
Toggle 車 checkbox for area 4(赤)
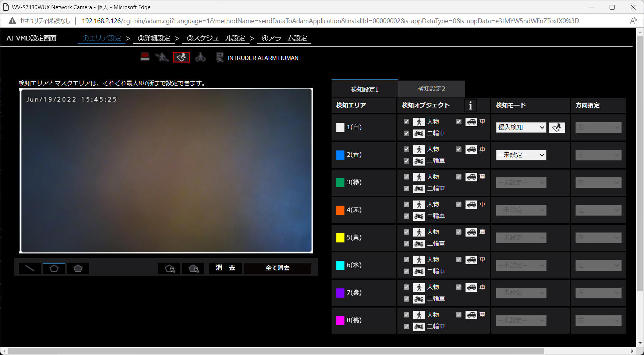click(459, 205)
